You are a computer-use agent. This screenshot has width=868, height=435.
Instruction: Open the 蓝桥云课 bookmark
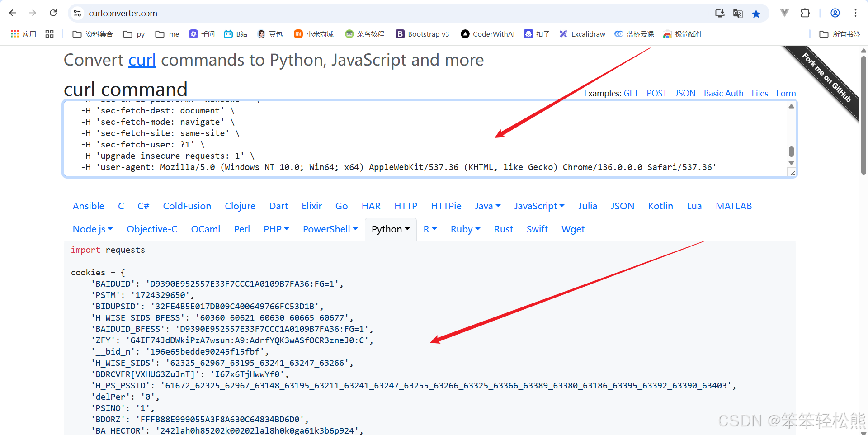[634, 34]
